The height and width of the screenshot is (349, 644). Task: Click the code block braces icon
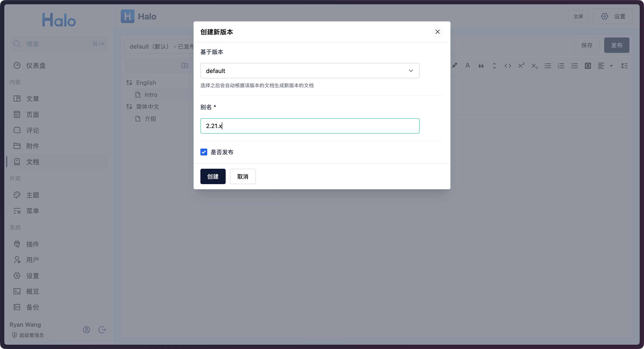(588, 66)
